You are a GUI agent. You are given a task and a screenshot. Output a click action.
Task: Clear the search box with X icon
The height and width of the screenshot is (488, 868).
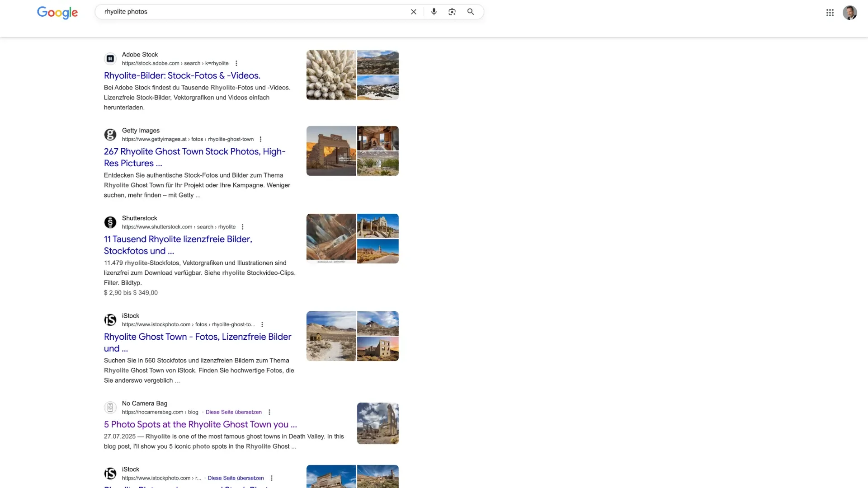coord(413,12)
